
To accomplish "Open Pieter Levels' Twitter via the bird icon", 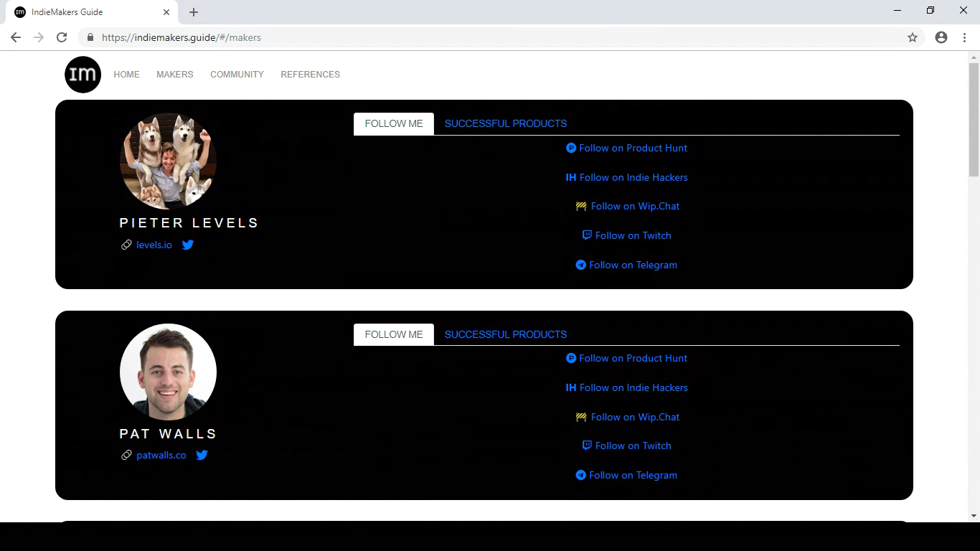I will tap(188, 245).
